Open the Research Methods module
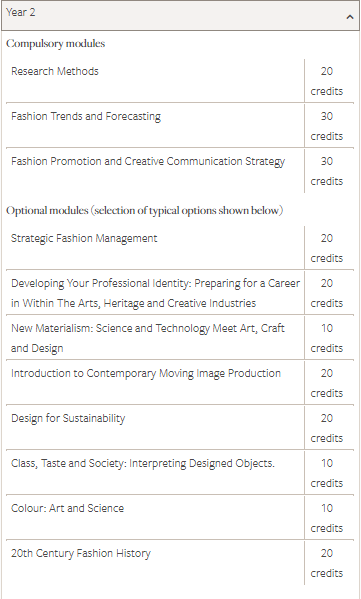The width and height of the screenshot is (361, 599). [x=55, y=71]
